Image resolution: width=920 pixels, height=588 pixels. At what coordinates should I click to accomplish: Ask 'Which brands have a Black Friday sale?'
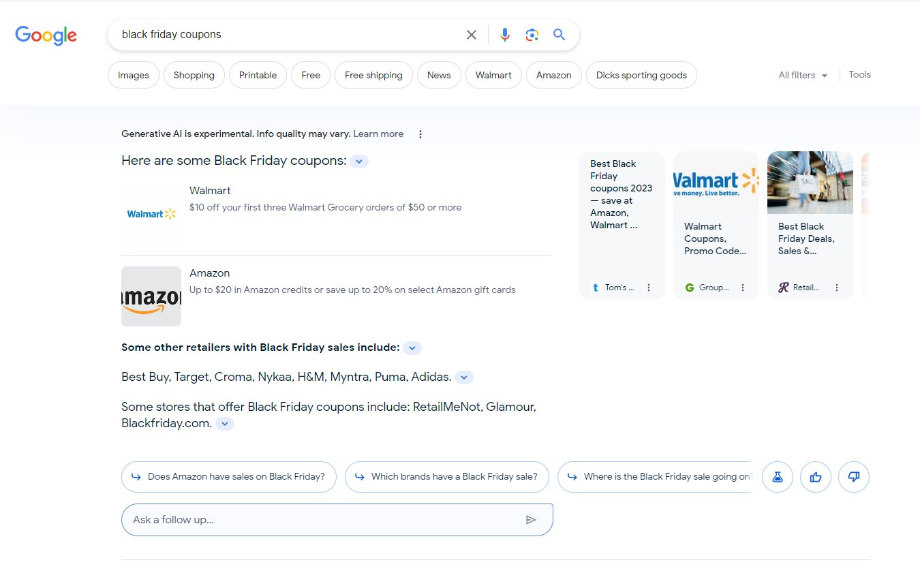(x=447, y=477)
